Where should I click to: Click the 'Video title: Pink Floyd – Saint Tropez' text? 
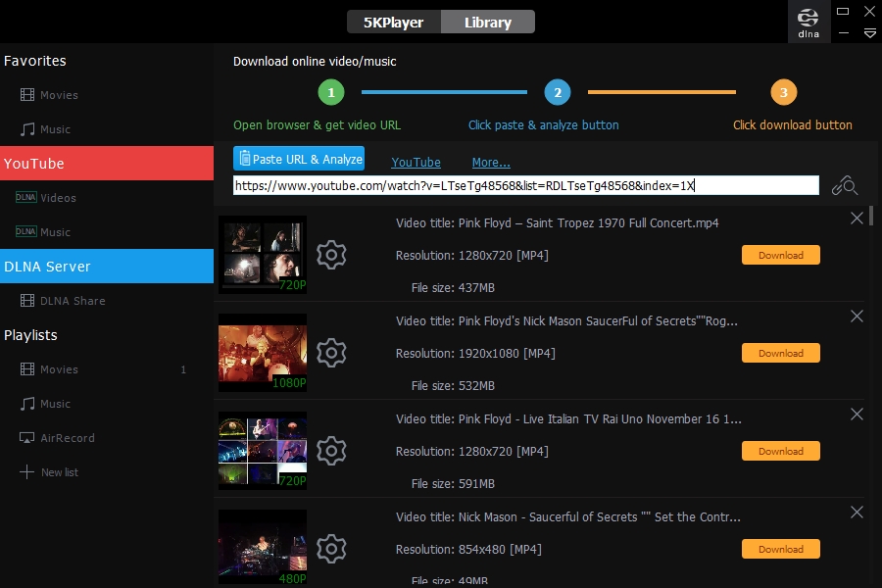pyautogui.click(x=557, y=223)
